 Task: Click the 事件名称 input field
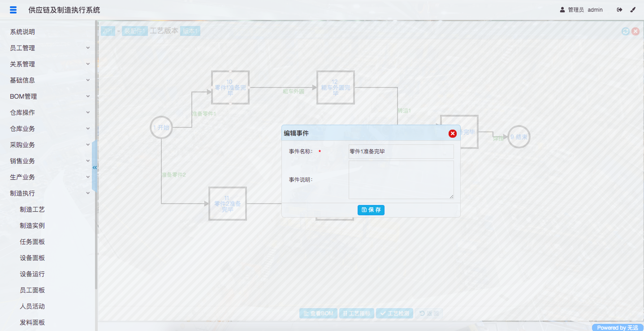coord(401,152)
